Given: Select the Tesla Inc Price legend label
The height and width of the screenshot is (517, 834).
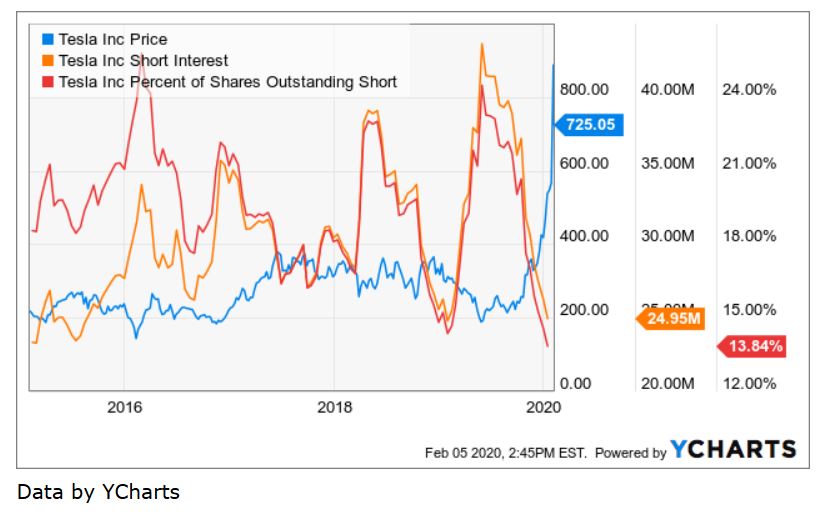Looking at the screenshot, I should [112, 40].
